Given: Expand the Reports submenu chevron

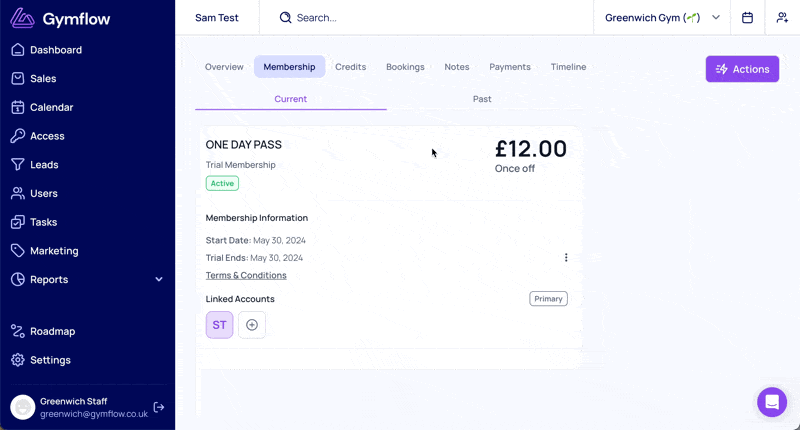Looking at the screenshot, I should click(x=159, y=280).
